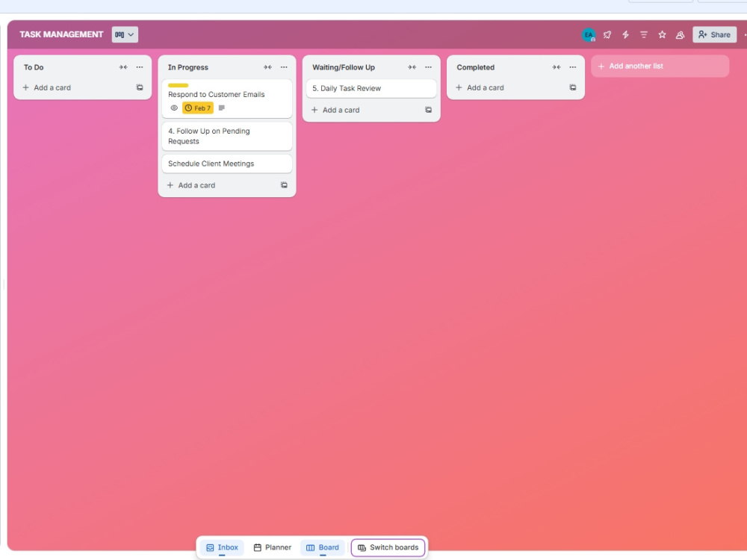Open the In Progress list actions menu
Image resolution: width=747 pixels, height=560 pixels.
(284, 67)
